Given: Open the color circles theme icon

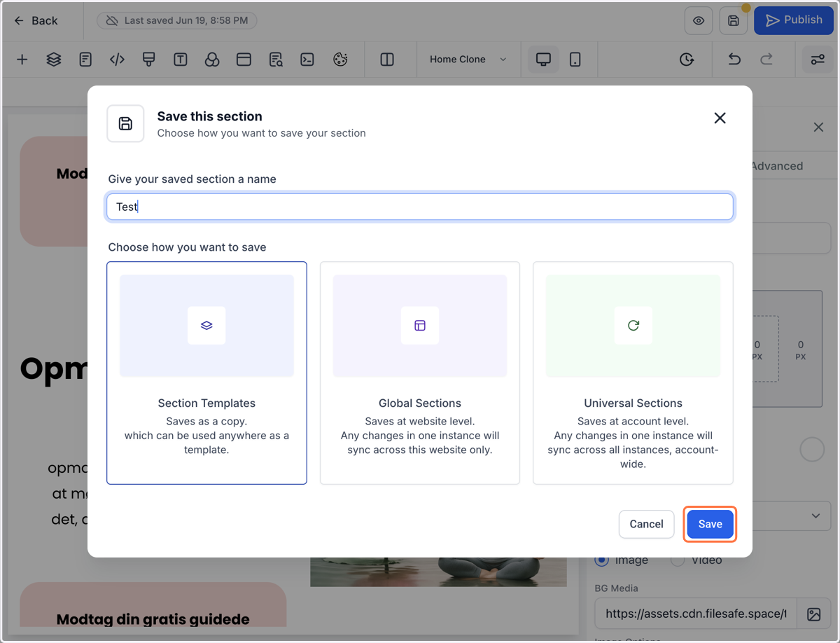Looking at the screenshot, I should coord(212,60).
